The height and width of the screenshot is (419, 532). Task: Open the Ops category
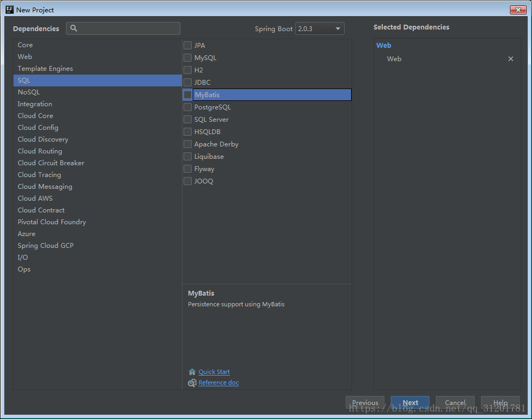point(97,269)
